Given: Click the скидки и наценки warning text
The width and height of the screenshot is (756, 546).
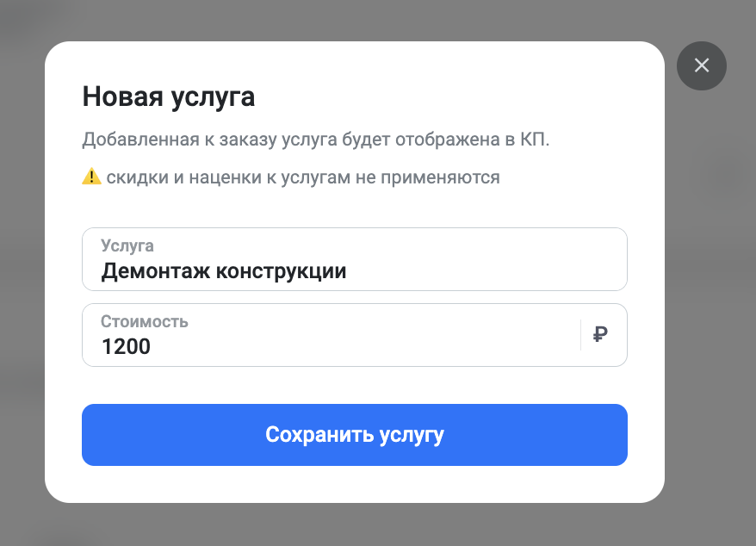Looking at the screenshot, I should coord(303,177).
